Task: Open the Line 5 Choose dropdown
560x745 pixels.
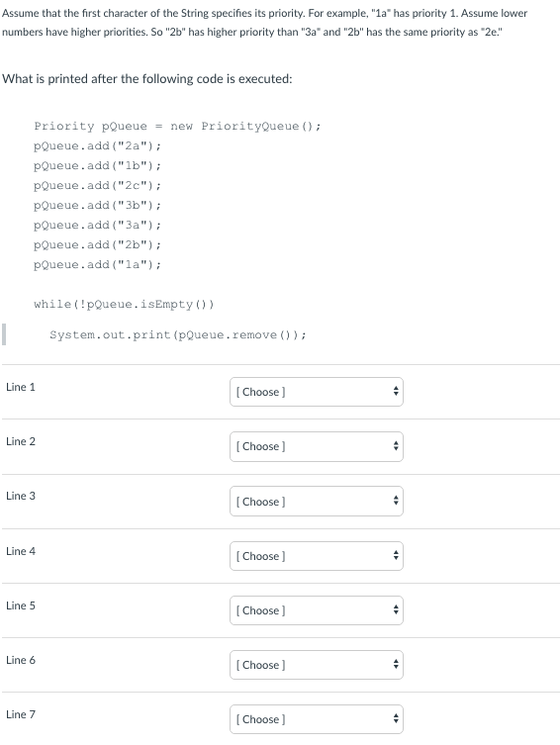Action: pyautogui.click(x=317, y=610)
